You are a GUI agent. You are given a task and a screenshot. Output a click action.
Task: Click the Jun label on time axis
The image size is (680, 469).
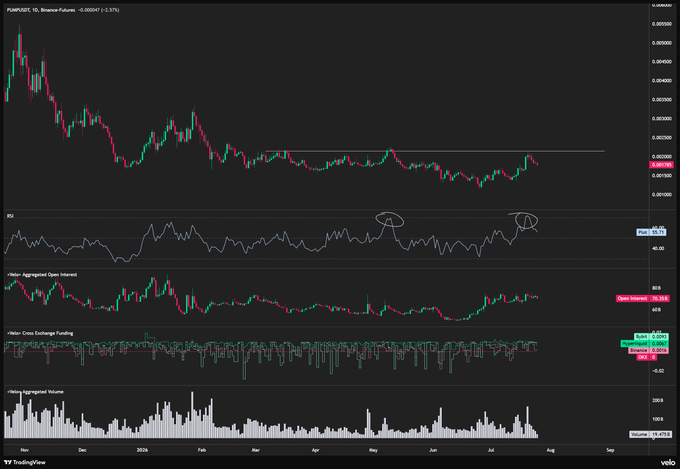click(x=432, y=450)
